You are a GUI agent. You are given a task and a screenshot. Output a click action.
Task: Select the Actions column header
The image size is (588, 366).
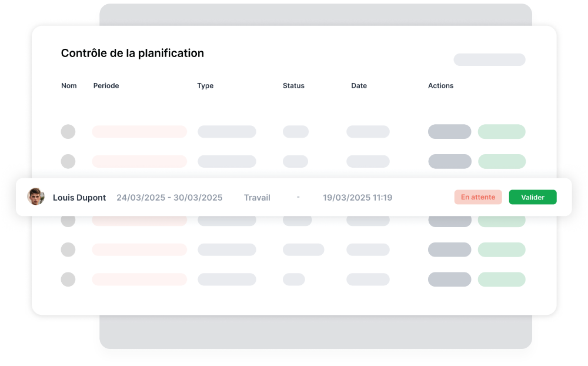pyautogui.click(x=441, y=86)
